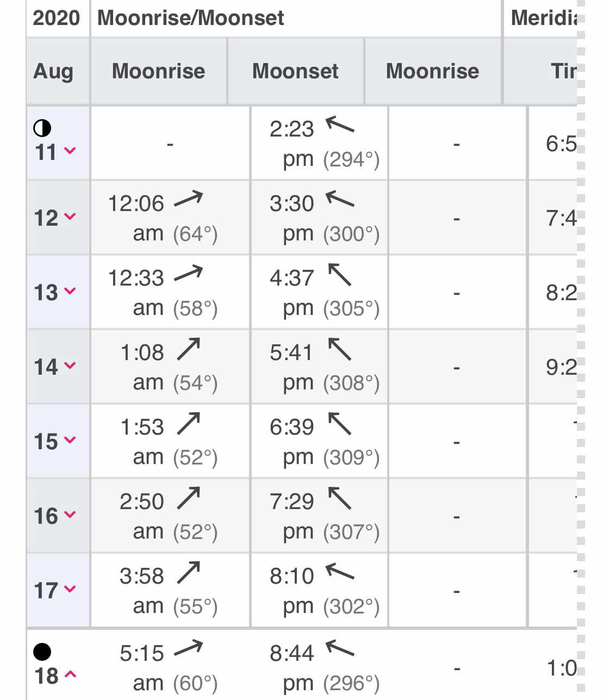The width and height of the screenshot is (609, 700).
Task: Expand the August 11 row chevron
Action: (70, 151)
